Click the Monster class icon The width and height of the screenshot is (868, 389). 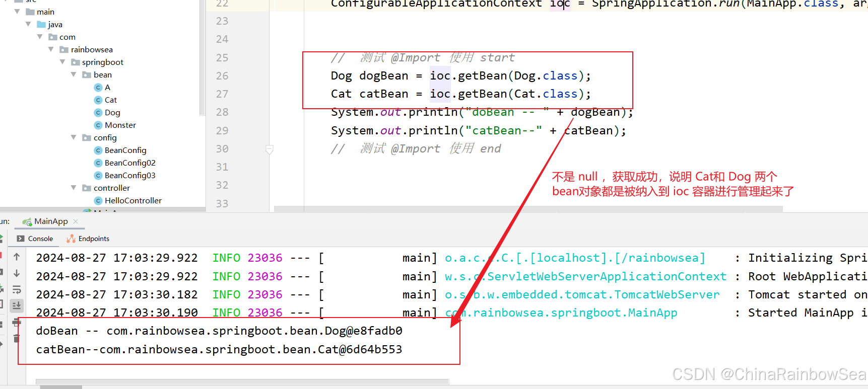pyautogui.click(x=99, y=125)
